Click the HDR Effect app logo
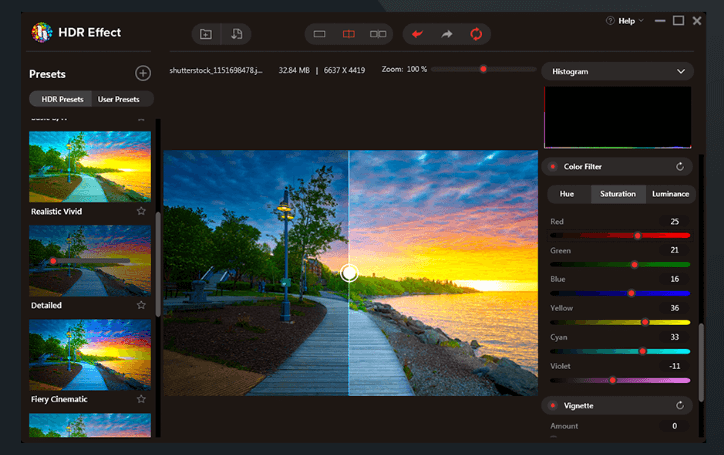 (42, 32)
